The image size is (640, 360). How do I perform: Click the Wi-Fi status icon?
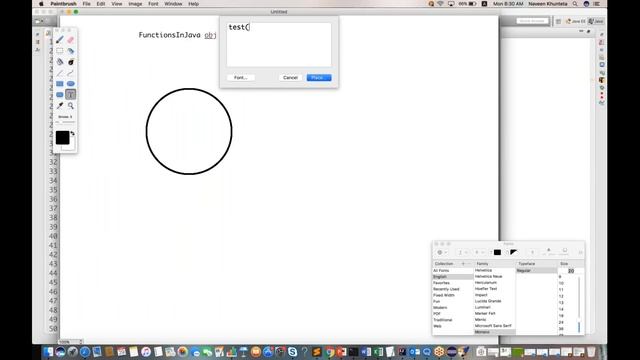[440, 4]
